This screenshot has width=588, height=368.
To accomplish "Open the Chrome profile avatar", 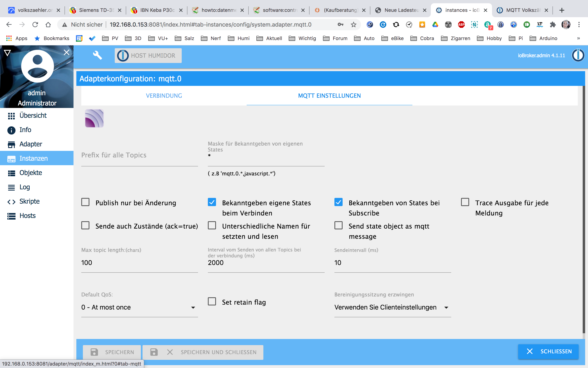I will (566, 25).
